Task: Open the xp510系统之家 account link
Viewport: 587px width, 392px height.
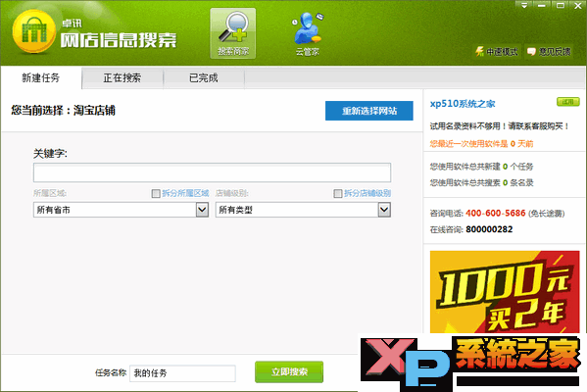Action: 463,104
